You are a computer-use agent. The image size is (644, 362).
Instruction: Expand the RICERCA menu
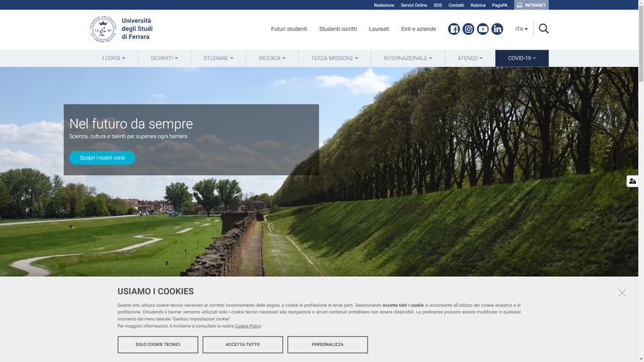click(x=272, y=58)
